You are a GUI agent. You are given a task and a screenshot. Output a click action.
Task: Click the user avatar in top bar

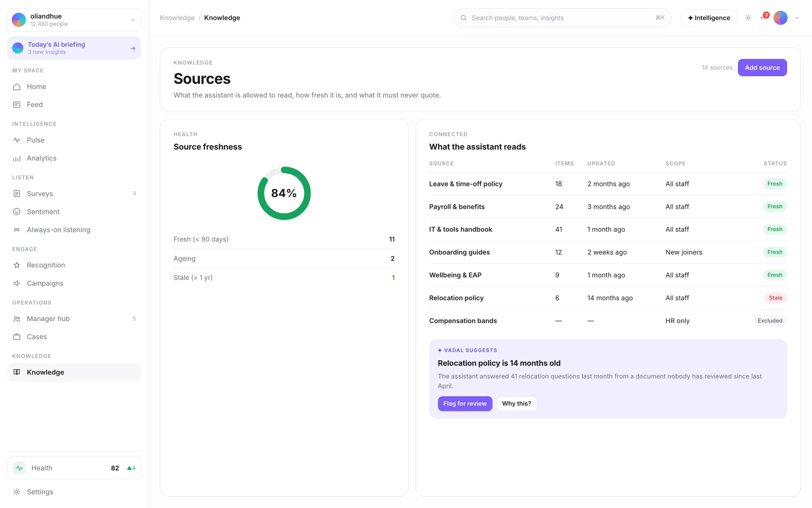781,18
